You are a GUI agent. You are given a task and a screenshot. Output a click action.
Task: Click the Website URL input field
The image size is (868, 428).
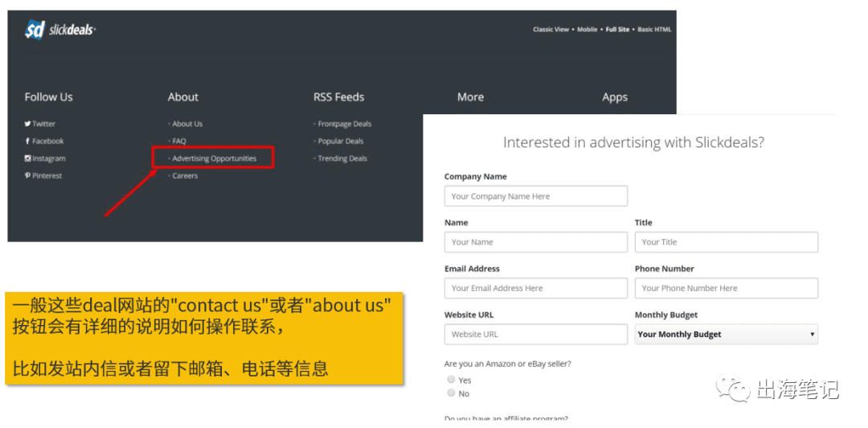536,335
